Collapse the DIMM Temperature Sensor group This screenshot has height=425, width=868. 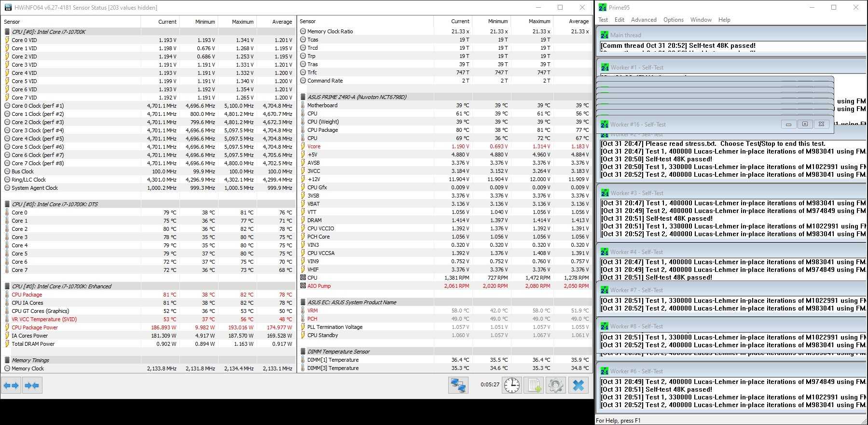coord(303,352)
